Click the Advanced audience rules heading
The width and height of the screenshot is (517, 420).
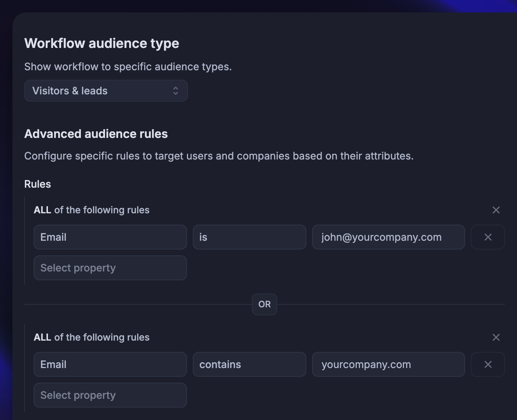tap(96, 134)
